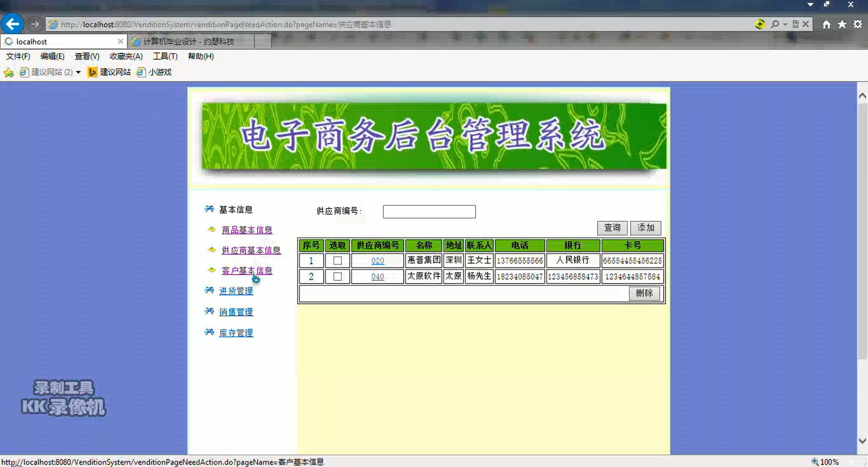The height and width of the screenshot is (467, 868).
Task: Click the 电子商务后台管理系统 banner image
Action: click(434, 136)
